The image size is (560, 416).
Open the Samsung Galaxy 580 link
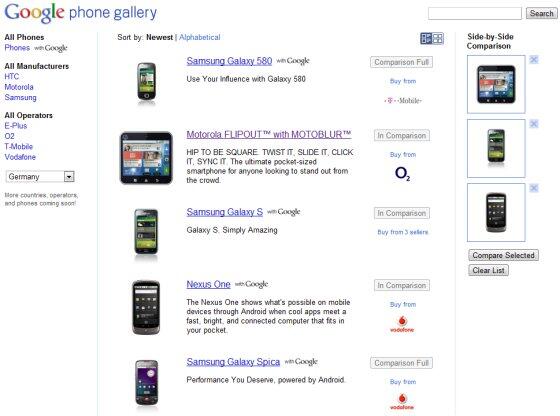229,61
